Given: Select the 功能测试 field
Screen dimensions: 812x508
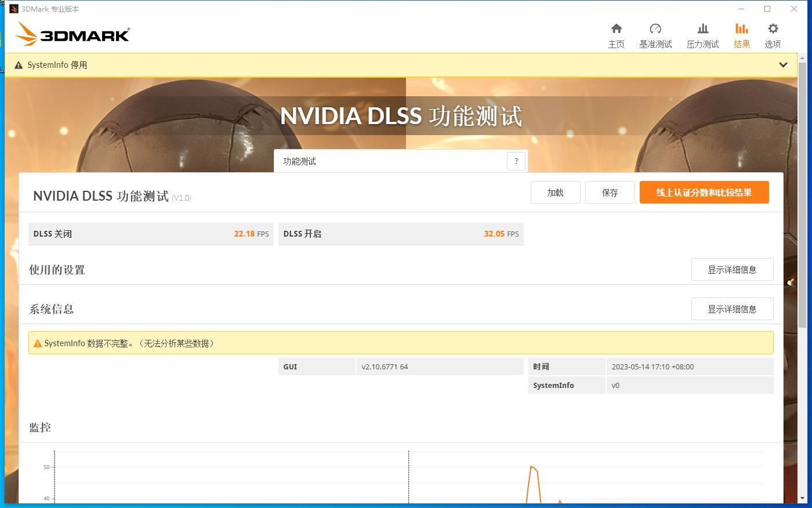Looking at the screenshot, I should pos(390,161).
